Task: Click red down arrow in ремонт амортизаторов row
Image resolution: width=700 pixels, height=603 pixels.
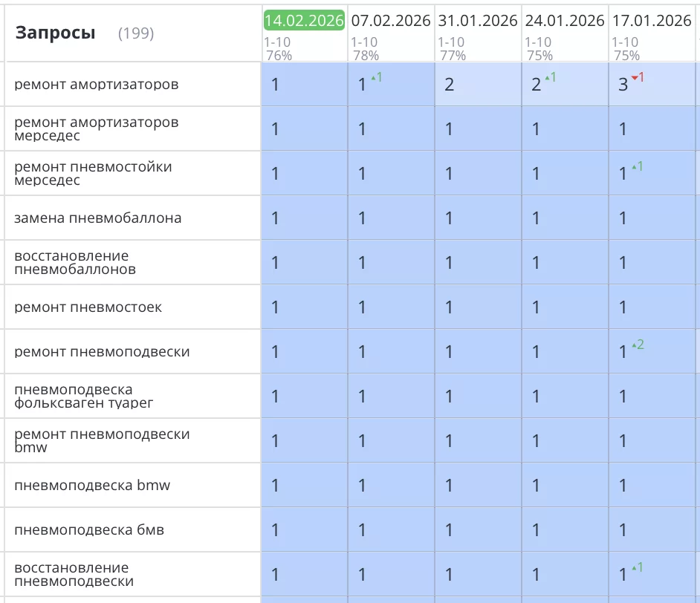Action: 637,77
